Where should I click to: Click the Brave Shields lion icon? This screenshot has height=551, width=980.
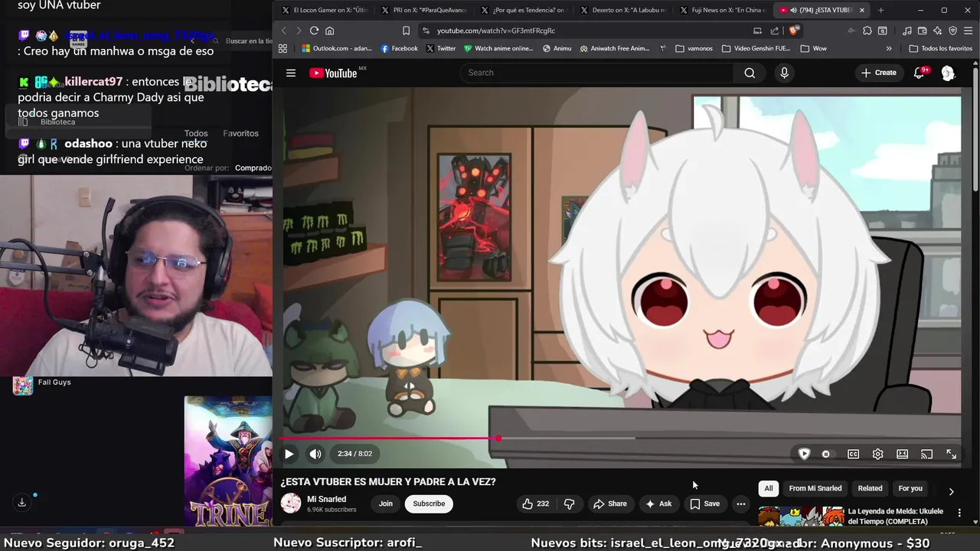[x=793, y=31]
